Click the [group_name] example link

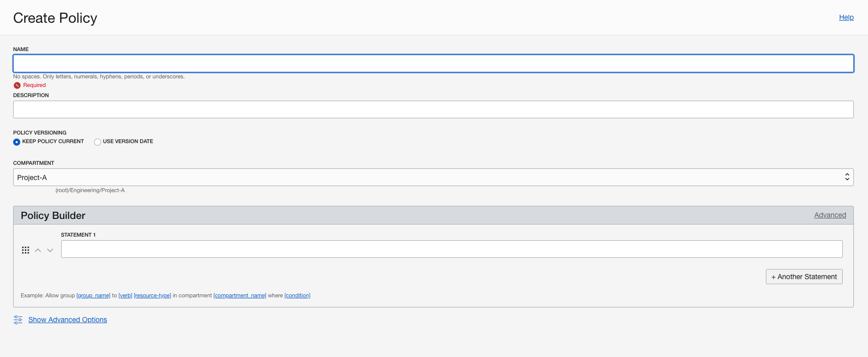click(93, 296)
